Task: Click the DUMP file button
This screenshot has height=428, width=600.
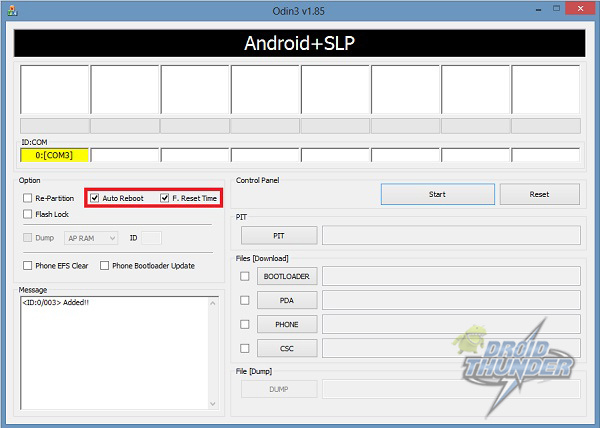Action: pyautogui.click(x=279, y=389)
